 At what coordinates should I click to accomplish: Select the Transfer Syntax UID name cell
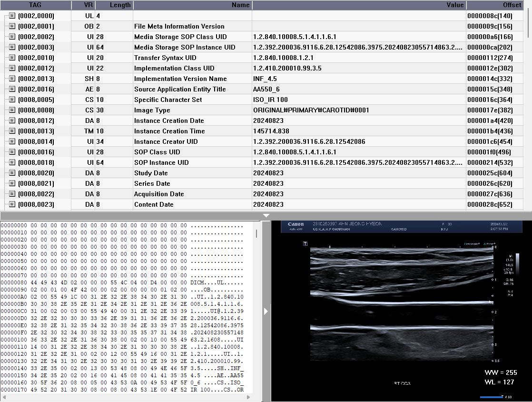point(165,58)
